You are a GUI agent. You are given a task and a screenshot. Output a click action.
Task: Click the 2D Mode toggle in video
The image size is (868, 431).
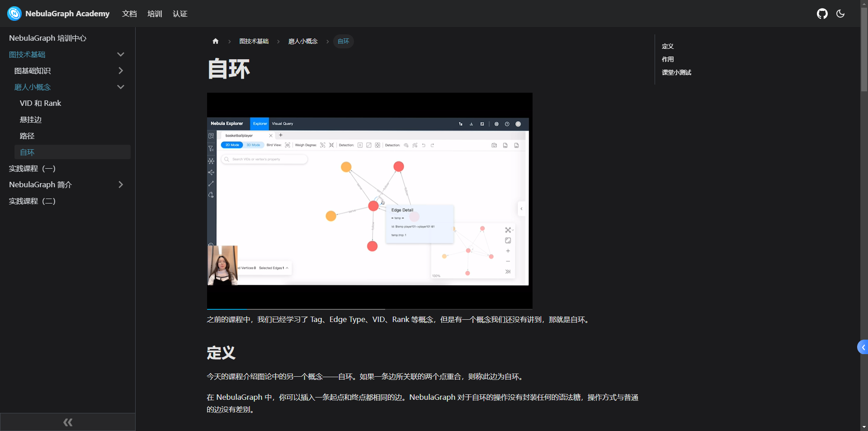(x=232, y=145)
